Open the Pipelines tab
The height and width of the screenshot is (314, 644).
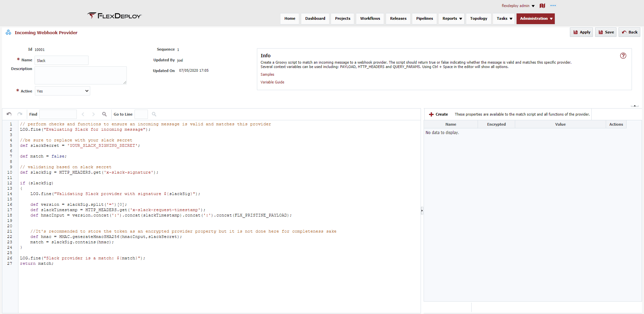(x=425, y=18)
